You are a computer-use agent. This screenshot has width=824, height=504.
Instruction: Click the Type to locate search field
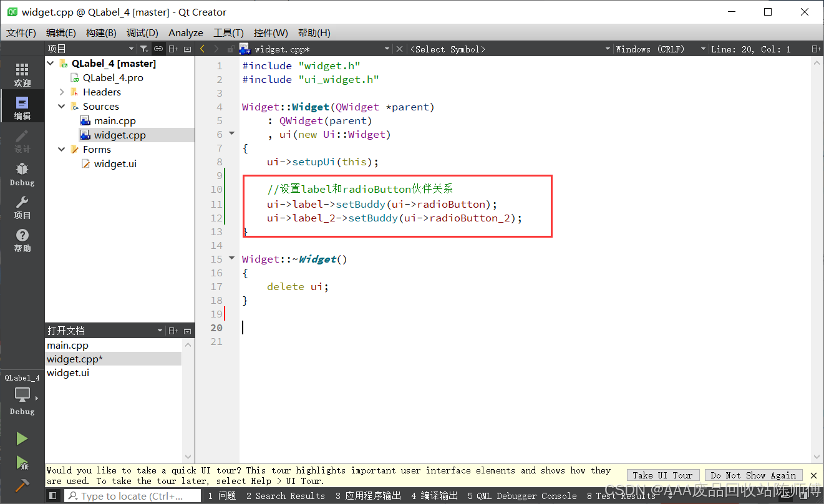coord(132,496)
